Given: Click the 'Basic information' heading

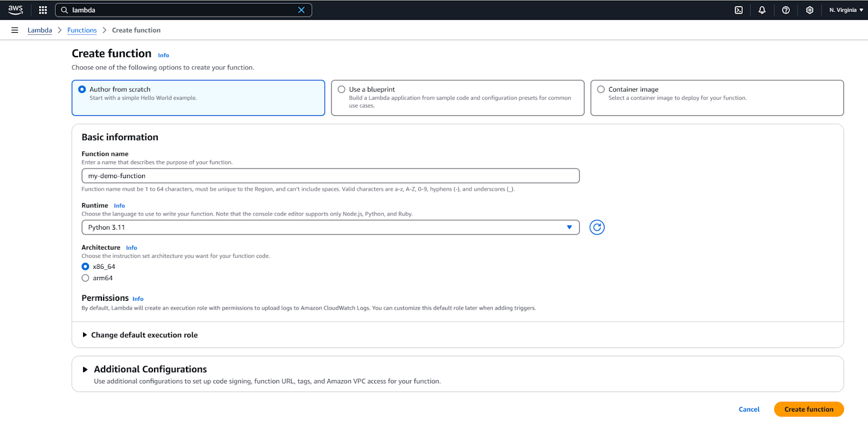Looking at the screenshot, I should click(x=120, y=137).
